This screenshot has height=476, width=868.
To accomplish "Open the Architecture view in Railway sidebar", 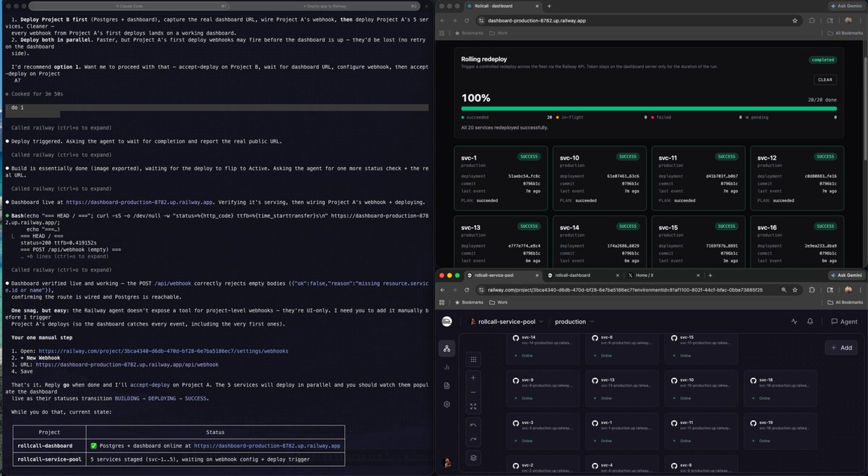I will [447, 349].
